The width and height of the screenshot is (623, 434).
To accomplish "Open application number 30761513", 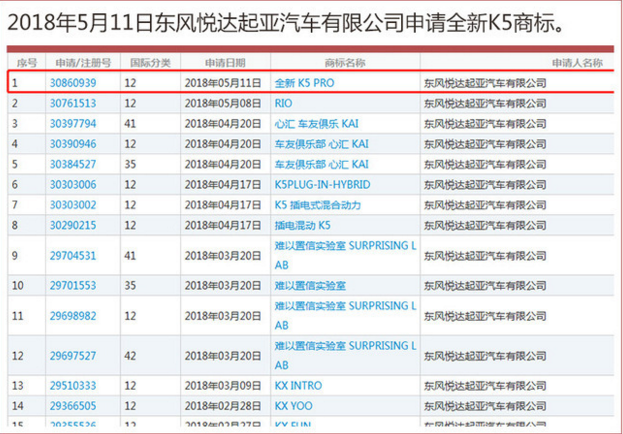I will coord(73,104).
